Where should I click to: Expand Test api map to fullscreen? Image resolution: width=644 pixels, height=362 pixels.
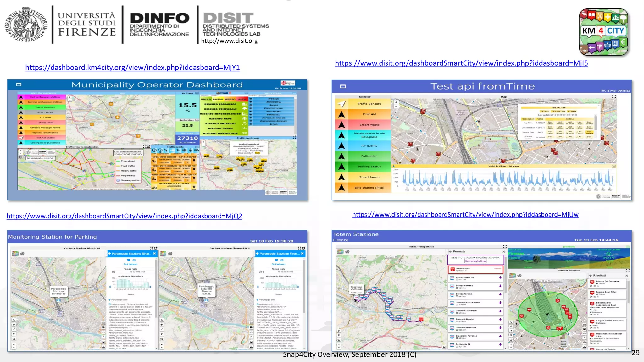614,97
